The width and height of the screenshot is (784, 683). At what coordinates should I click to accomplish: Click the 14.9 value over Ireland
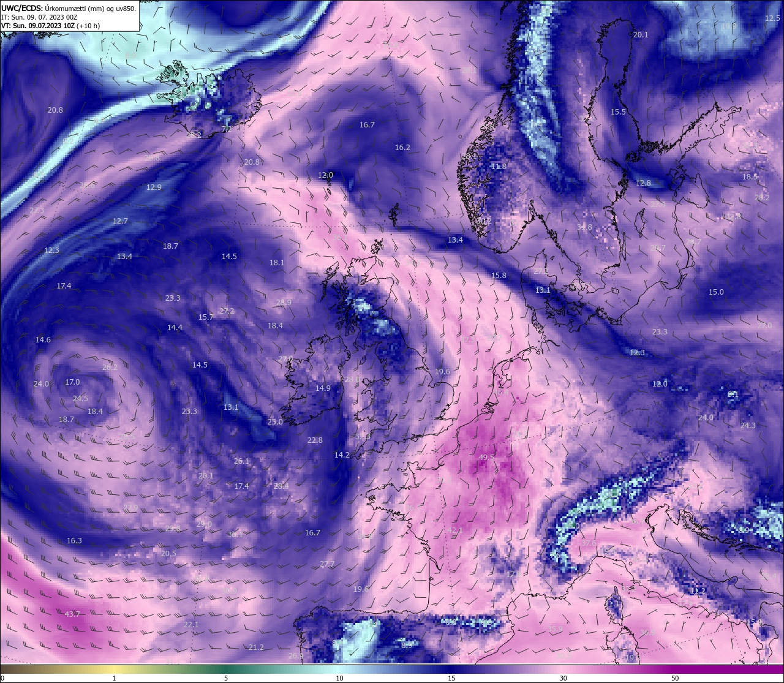(323, 388)
